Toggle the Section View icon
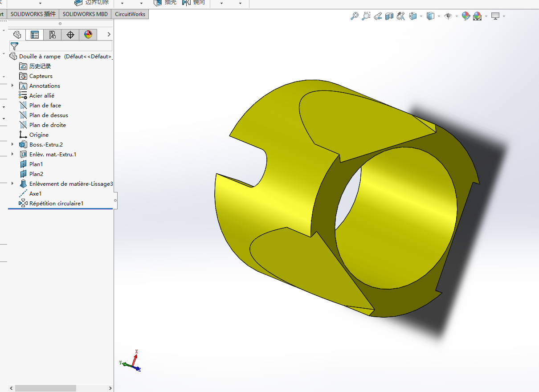The height and width of the screenshot is (392, 539). 389,16
